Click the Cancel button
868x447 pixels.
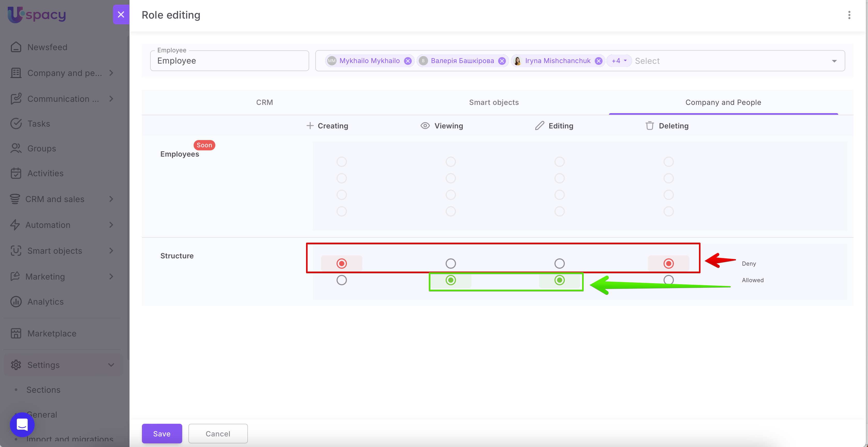pos(218,434)
